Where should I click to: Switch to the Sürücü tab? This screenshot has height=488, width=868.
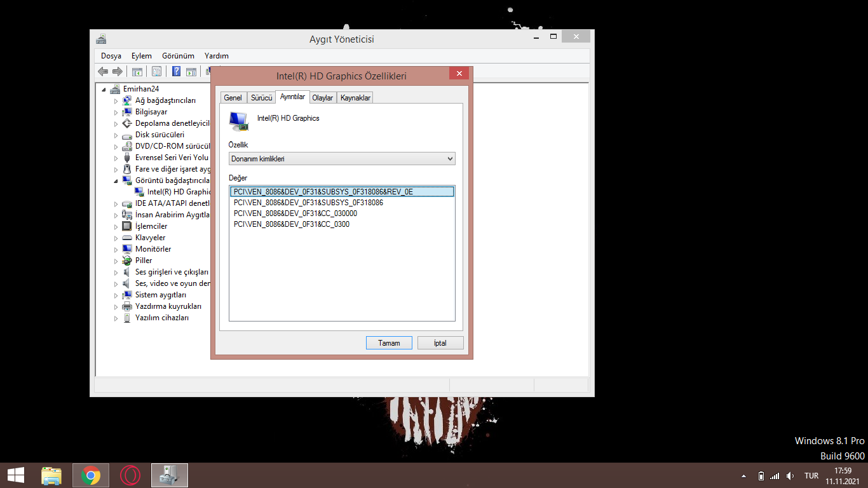coord(261,98)
